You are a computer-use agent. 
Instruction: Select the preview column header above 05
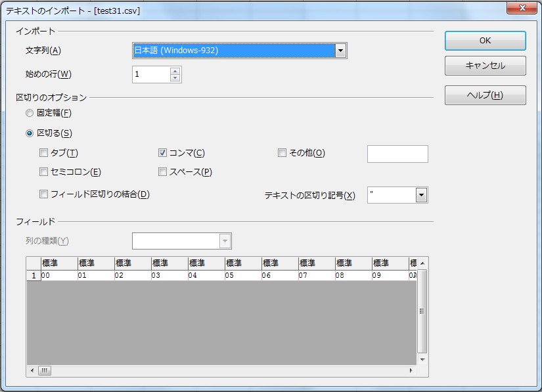243,263
